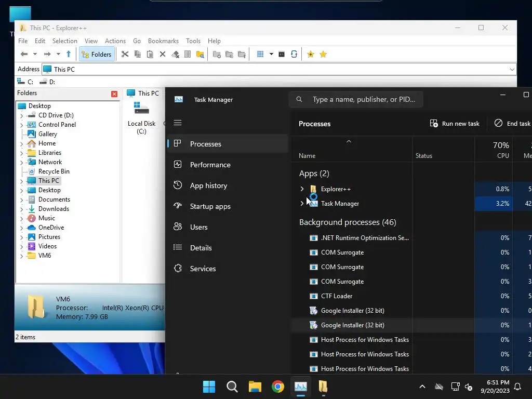Open the Selection menu
This screenshot has width=532, height=399.
(x=65, y=41)
